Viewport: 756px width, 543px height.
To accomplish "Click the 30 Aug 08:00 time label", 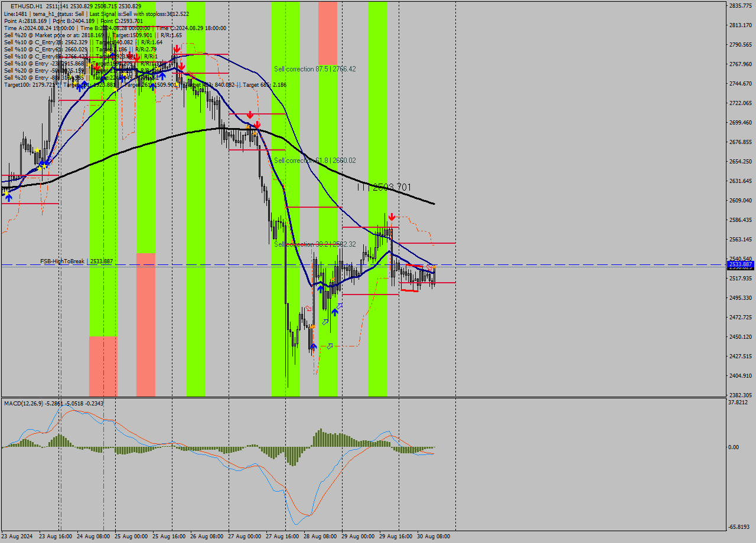I will point(434,537).
